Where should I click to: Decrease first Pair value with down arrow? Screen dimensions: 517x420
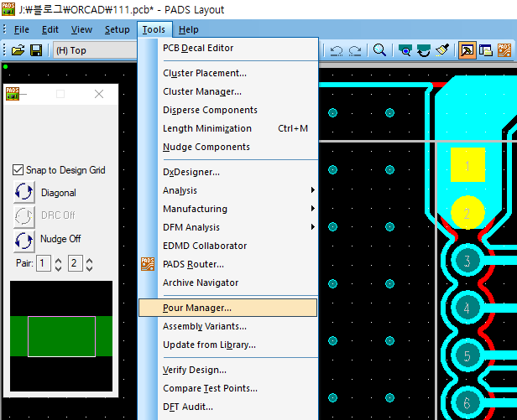(x=59, y=268)
